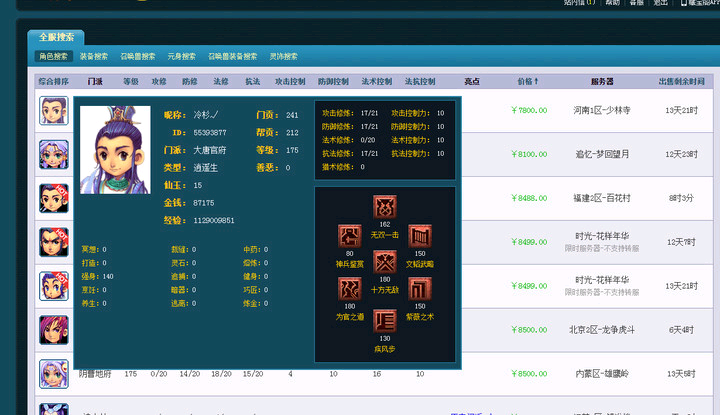Open the first character avatar in list
The height and width of the screenshot is (415, 720).
[54, 110]
